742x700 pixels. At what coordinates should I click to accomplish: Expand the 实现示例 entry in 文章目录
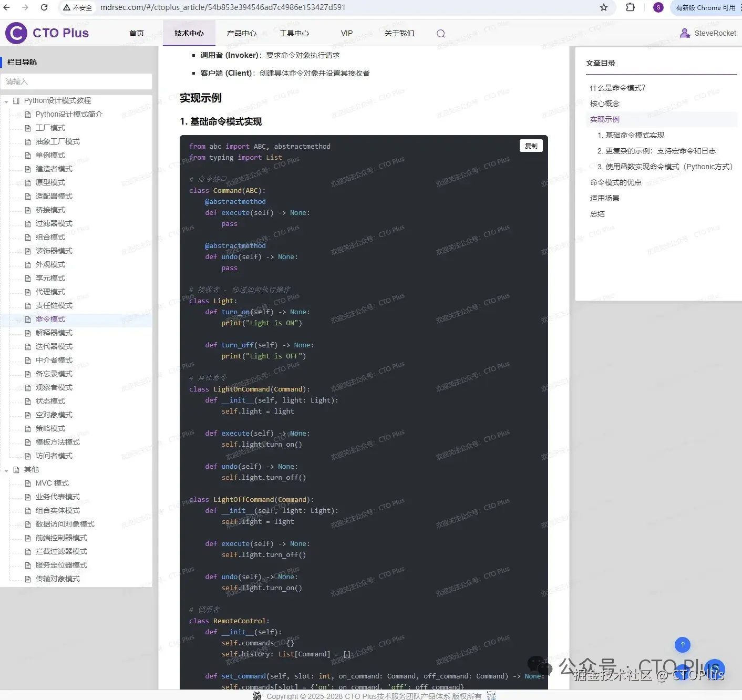point(604,119)
